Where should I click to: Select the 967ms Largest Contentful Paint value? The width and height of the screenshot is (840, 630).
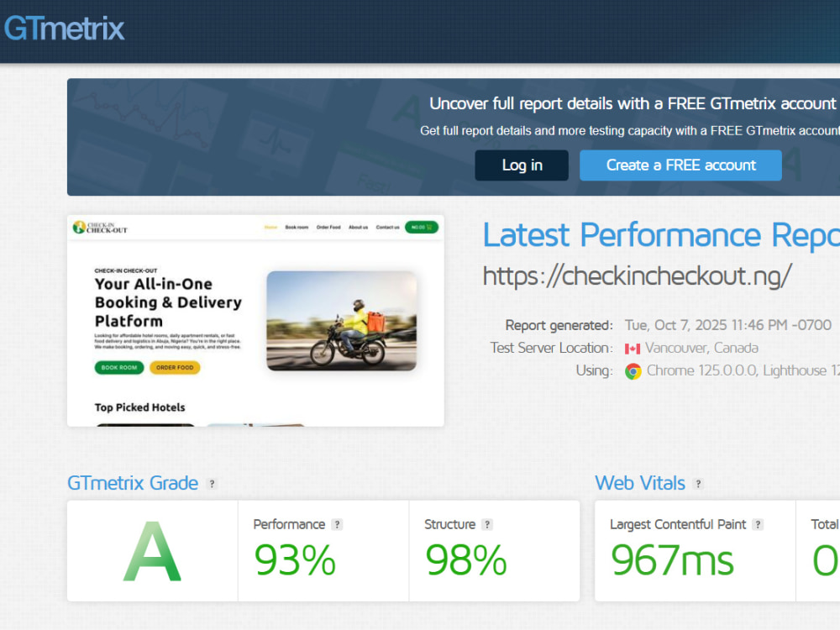pos(672,560)
